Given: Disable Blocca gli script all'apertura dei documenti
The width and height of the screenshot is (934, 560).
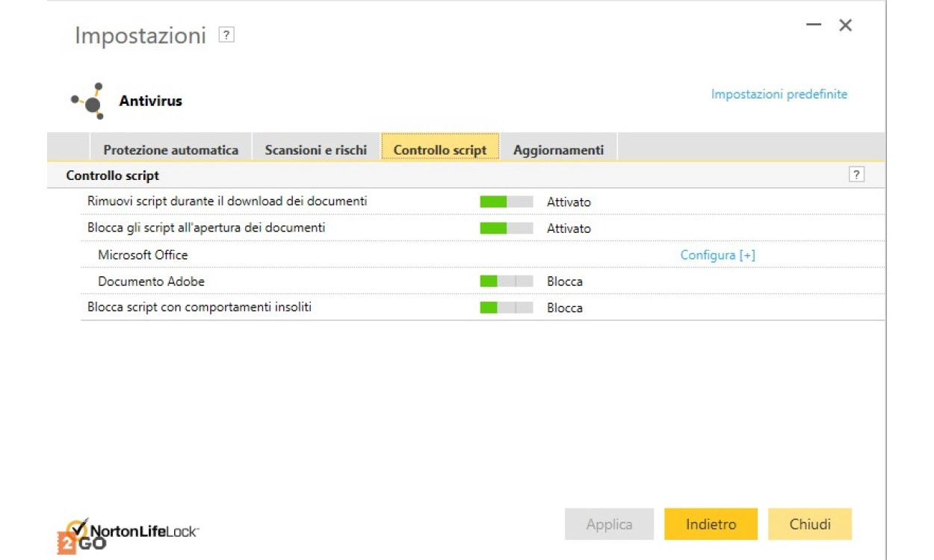Looking at the screenshot, I should tap(506, 228).
